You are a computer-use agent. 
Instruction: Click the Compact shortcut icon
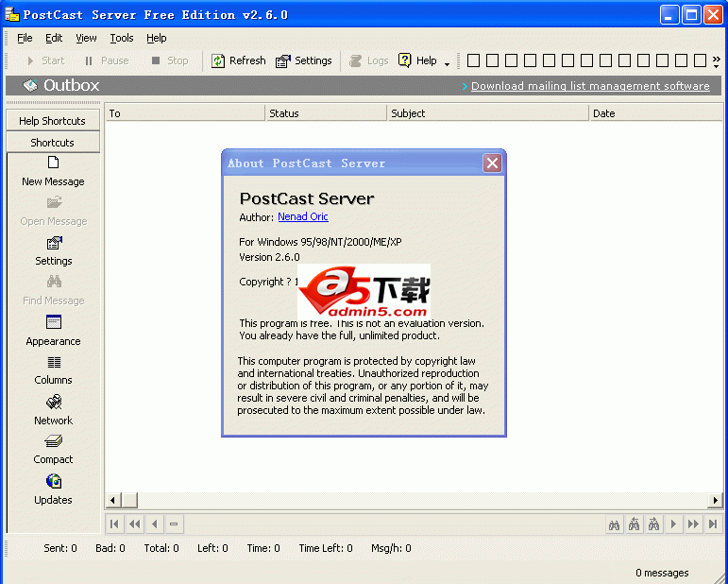click(53, 442)
